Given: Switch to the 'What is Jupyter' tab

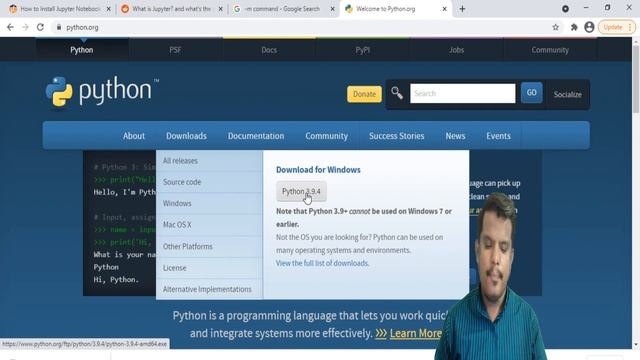Looking at the screenshot, I should [x=171, y=9].
